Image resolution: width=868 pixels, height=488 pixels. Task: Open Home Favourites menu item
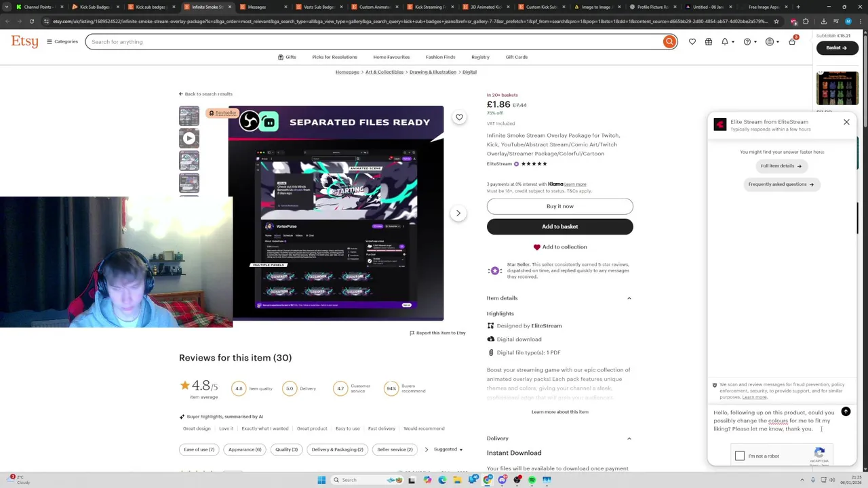coord(391,57)
